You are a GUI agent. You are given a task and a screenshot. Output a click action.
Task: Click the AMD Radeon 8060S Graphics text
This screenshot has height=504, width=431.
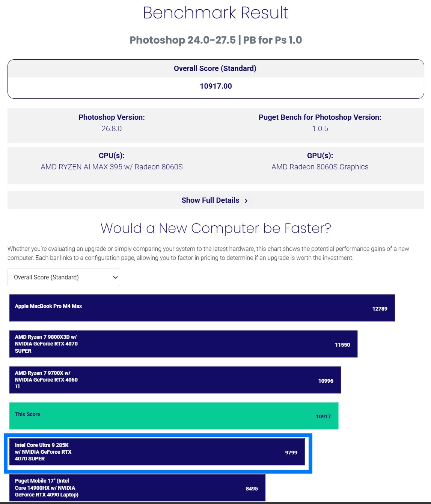pos(320,167)
